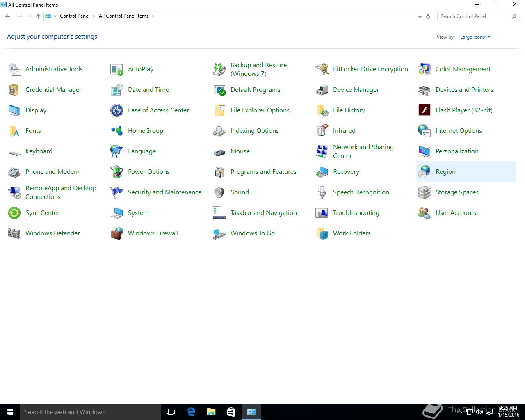525x420 pixels.
Task: Click the Security and Maintenance link
Action: pos(164,192)
